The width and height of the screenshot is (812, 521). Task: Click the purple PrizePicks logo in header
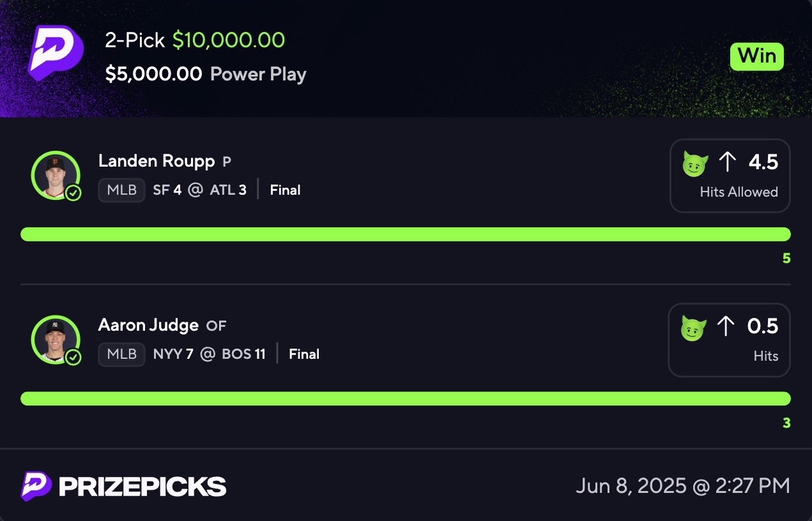point(56,53)
